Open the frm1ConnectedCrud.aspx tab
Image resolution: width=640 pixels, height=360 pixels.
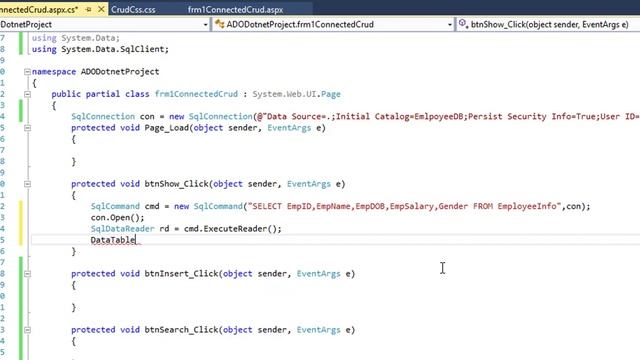[236, 9]
